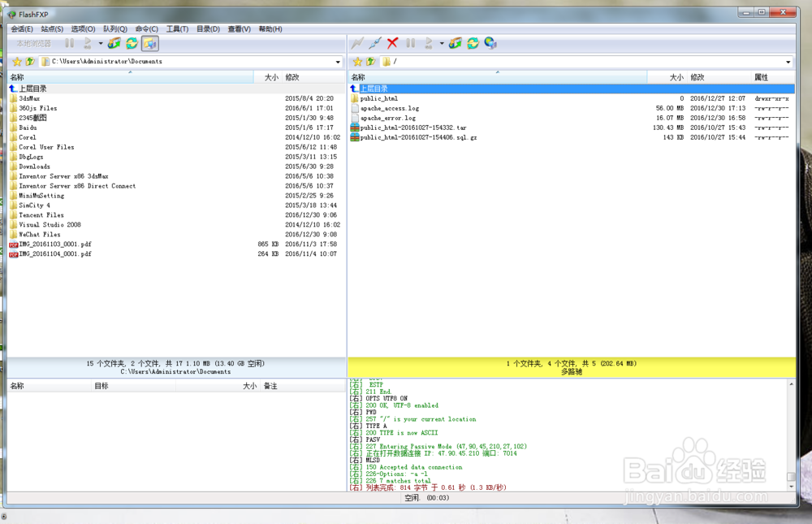812x524 pixels.
Task: Click the log pane scroll up arrow
Action: pyautogui.click(x=791, y=384)
